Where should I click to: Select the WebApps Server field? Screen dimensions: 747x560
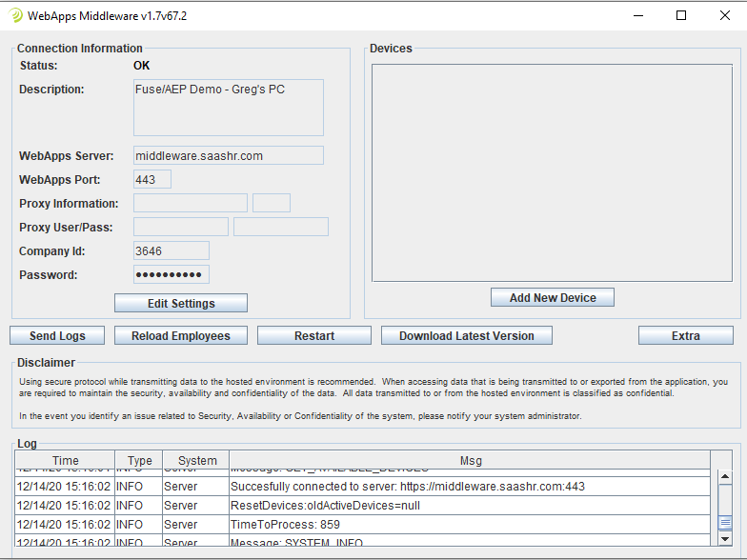pyautogui.click(x=229, y=155)
